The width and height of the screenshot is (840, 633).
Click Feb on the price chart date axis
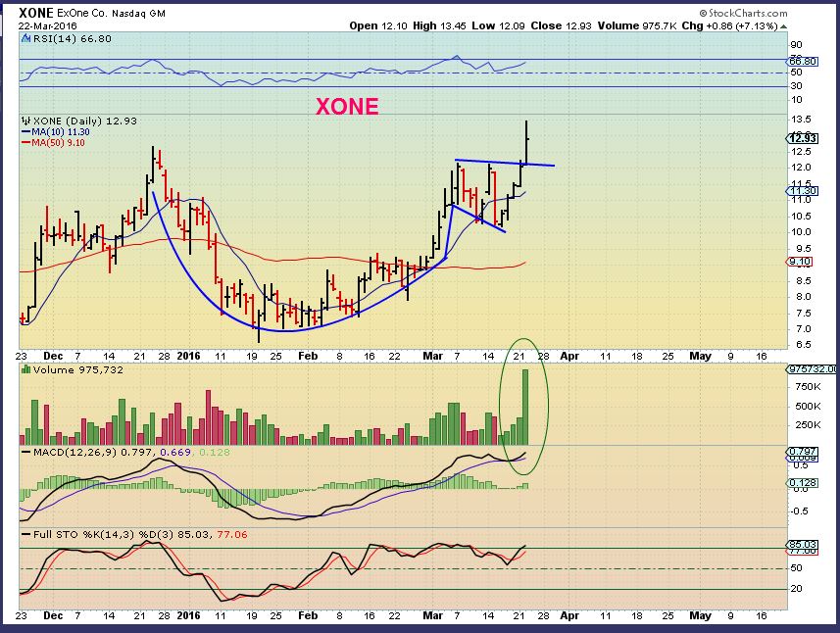[308, 356]
